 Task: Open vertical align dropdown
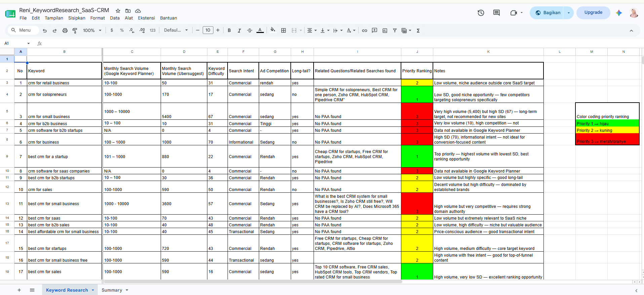[x=325, y=30]
